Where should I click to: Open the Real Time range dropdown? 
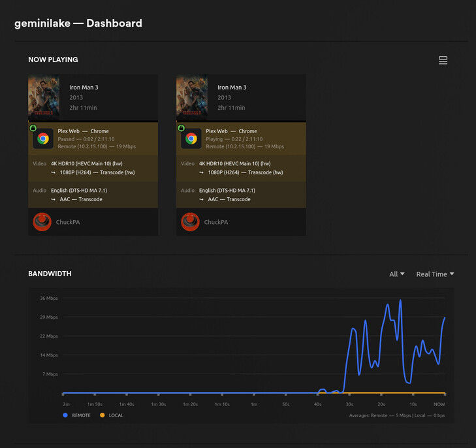[435, 274]
